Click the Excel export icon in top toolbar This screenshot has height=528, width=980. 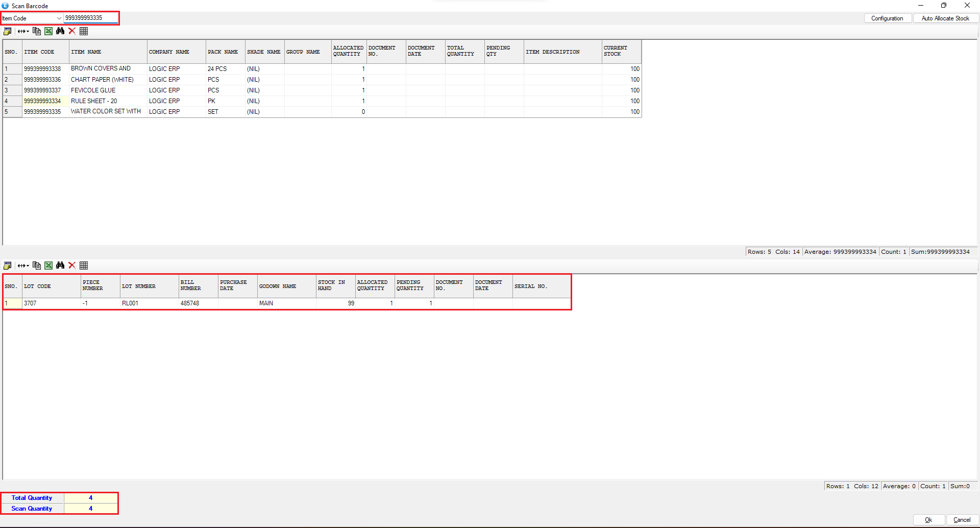48,31
